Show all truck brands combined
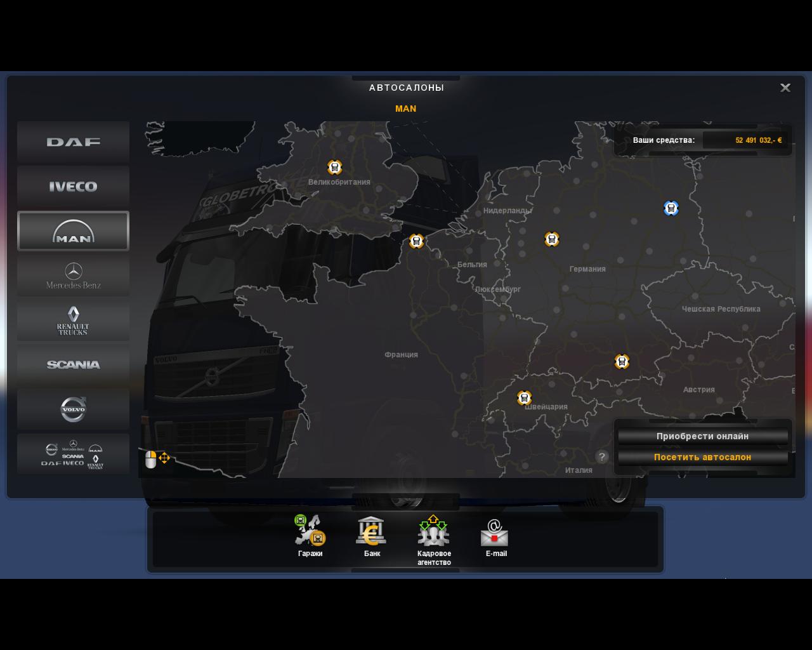This screenshot has width=812, height=650. coord(73,454)
